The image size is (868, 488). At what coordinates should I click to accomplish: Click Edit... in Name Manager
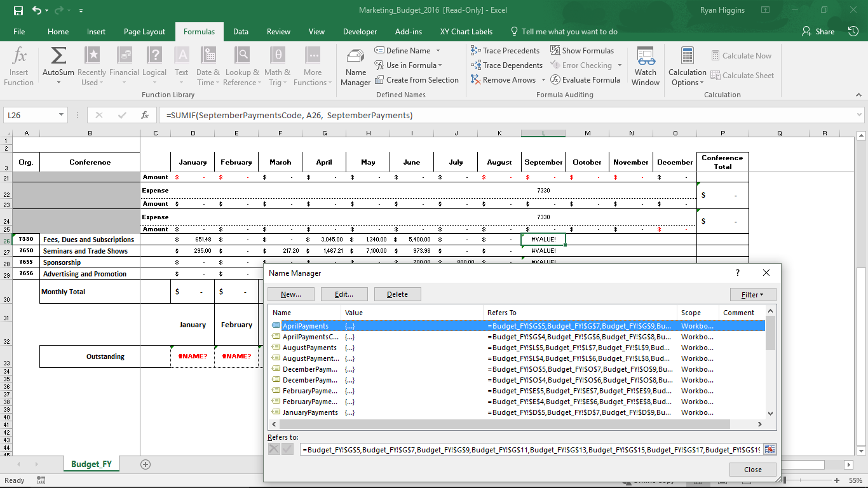pos(344,295)
